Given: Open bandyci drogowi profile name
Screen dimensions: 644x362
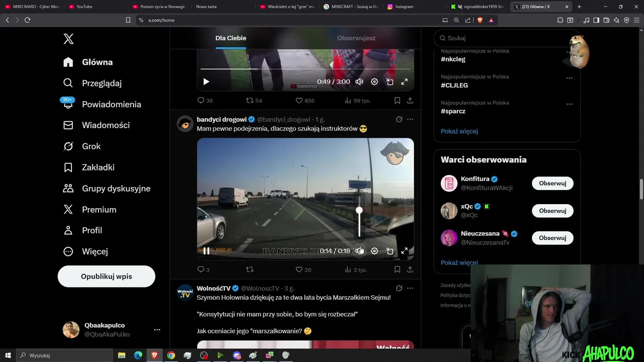Looking at the screenshot, I should pos(222,120).
